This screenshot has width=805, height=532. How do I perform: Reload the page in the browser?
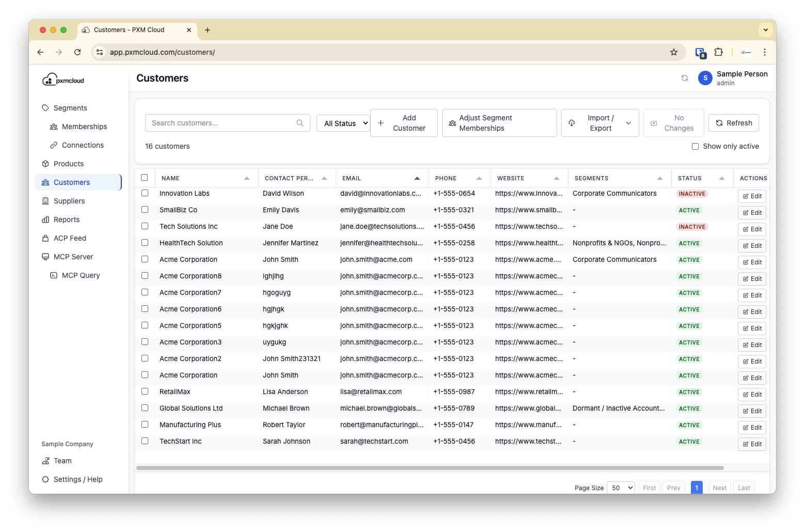click(77, 52)
